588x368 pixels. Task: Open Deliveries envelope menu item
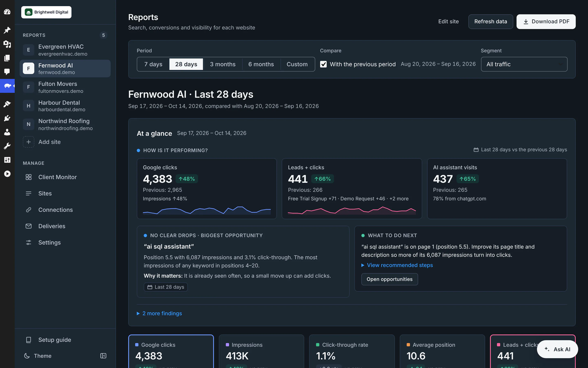65,226
